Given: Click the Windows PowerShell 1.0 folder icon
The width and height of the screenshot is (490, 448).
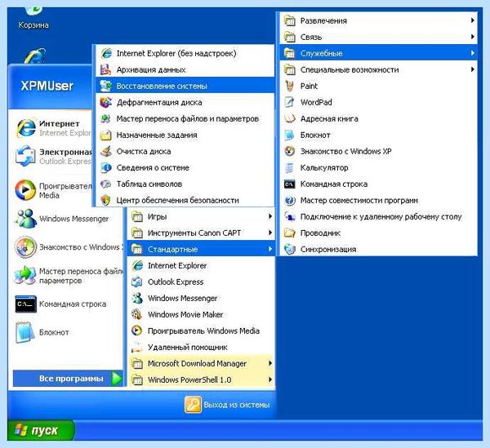Looking at the screenshot, I should 137,379.
